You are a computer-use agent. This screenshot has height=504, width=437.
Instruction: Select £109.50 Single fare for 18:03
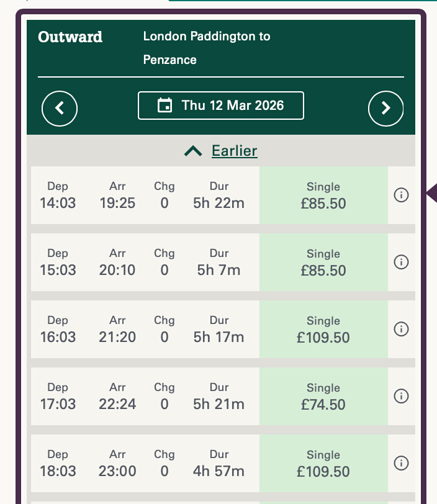click(x=323, y=464)
